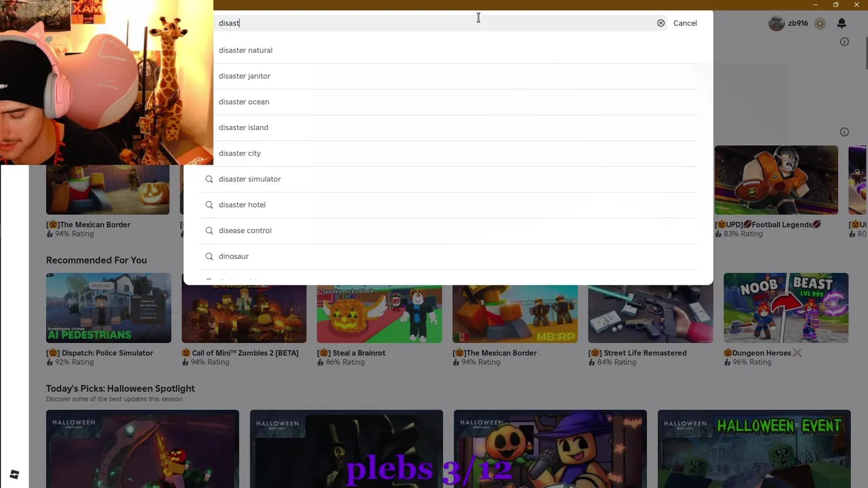Choose 'disaster simulator' suggestion
The width and height of the screenshot is (868, 488).
click(x=448, y=179)
